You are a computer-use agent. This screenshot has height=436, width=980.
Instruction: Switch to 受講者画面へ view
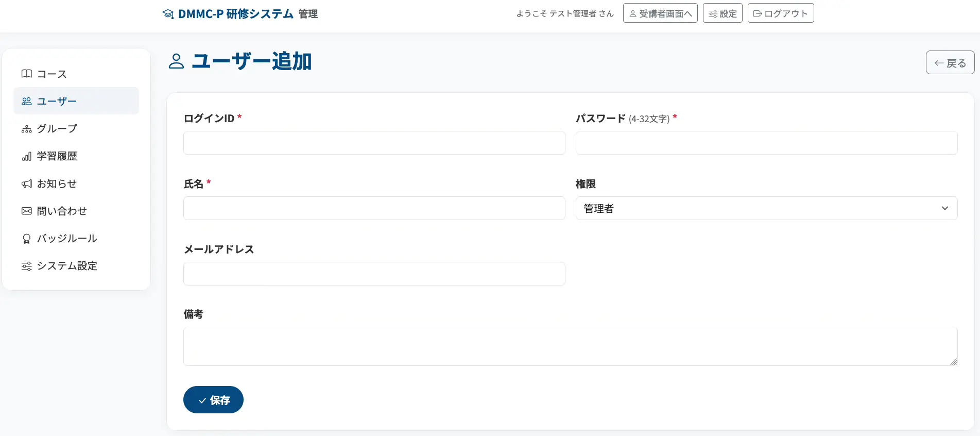[660, 13]
